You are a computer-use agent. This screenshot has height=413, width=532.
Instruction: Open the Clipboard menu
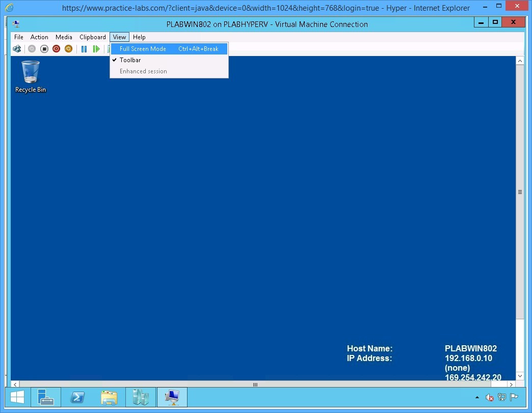[x=92, y=37]
